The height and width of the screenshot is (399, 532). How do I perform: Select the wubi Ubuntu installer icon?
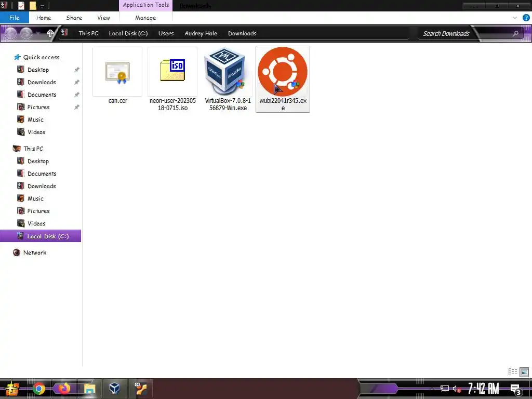pos(283,72)
